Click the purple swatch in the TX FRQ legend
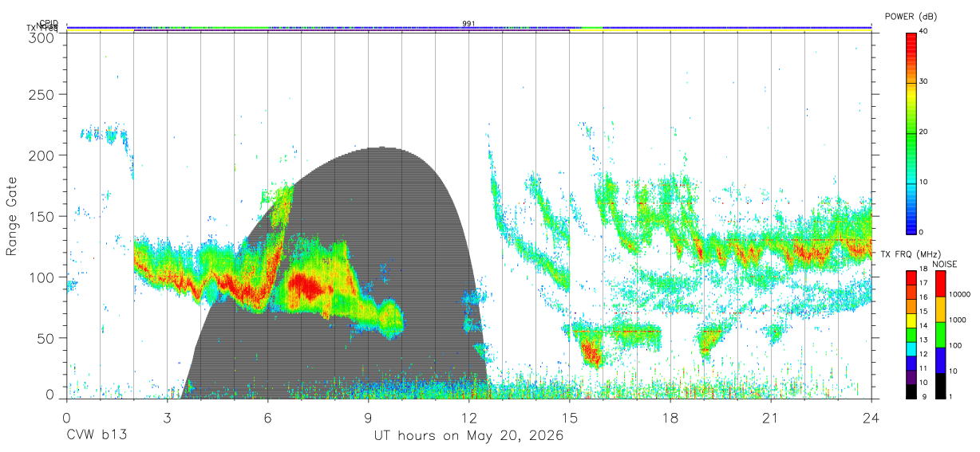The width and height of the screenshot is (980, 452). (x=911, y=376)
